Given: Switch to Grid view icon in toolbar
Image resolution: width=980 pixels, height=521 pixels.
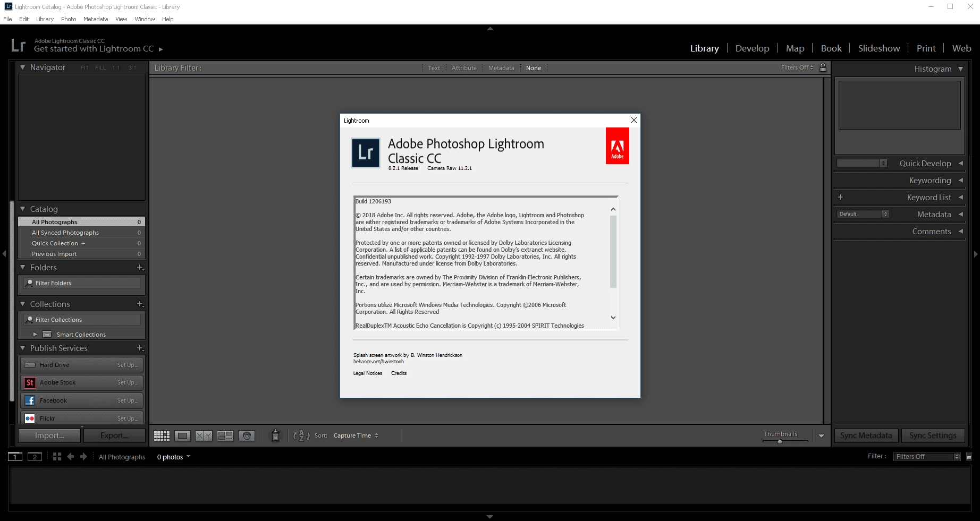Looking at the screenshot, I should pos(162,435).
